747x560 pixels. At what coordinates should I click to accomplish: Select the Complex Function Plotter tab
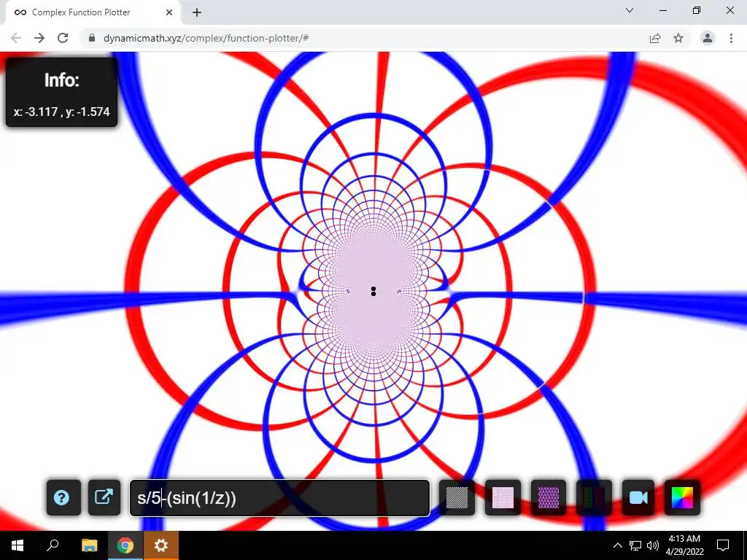coord(93,12)
